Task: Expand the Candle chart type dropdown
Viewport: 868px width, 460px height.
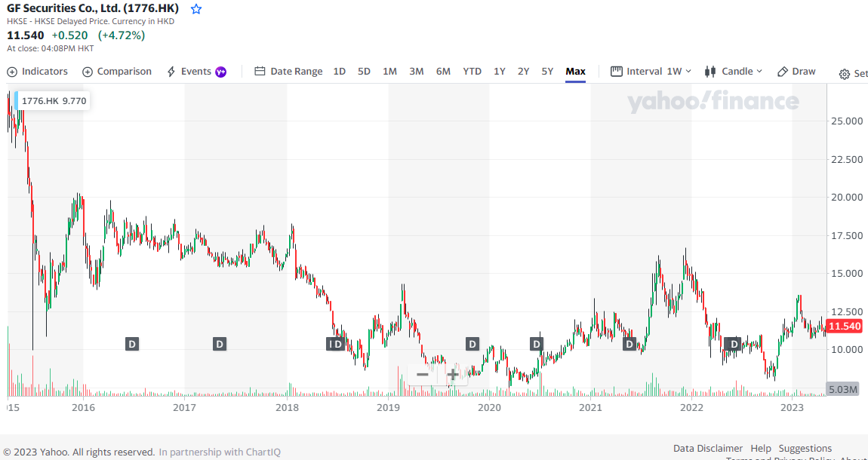Action: [x=734, y=72]
